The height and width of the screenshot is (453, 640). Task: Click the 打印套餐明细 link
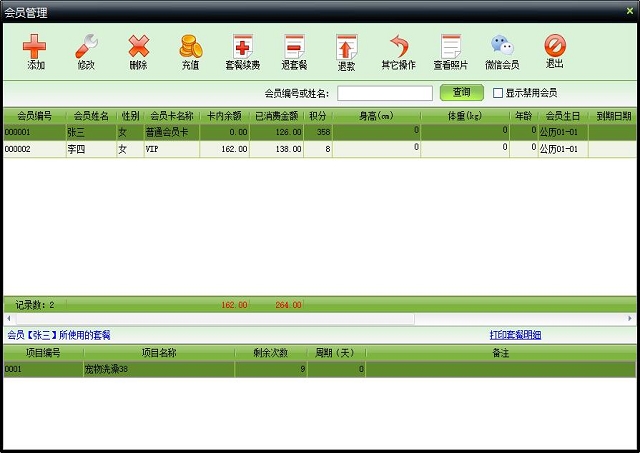528,335
